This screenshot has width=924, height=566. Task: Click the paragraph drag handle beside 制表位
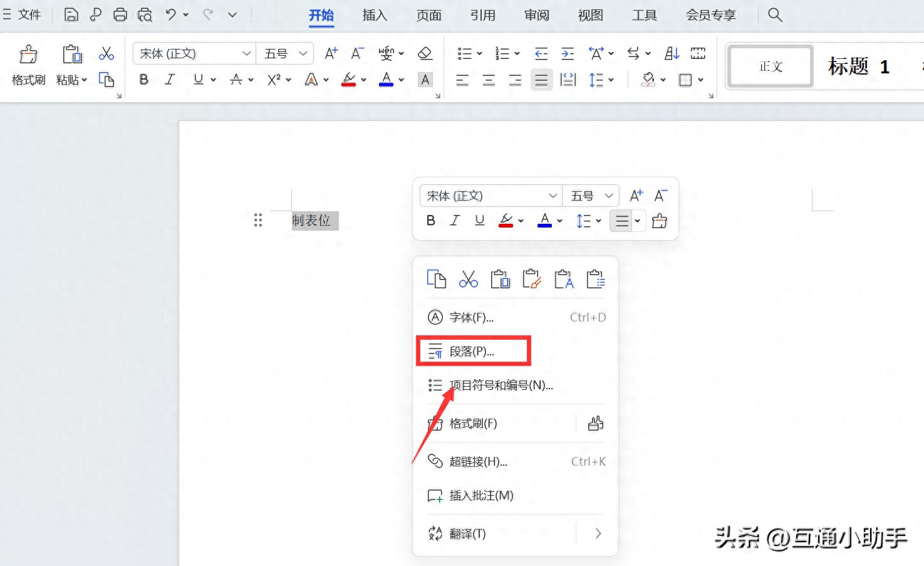[x=257, y=220]
